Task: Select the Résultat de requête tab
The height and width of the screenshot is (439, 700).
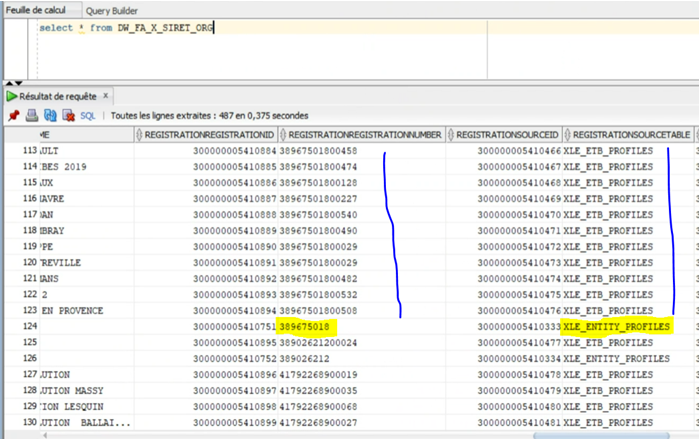Action: (58, 96)
